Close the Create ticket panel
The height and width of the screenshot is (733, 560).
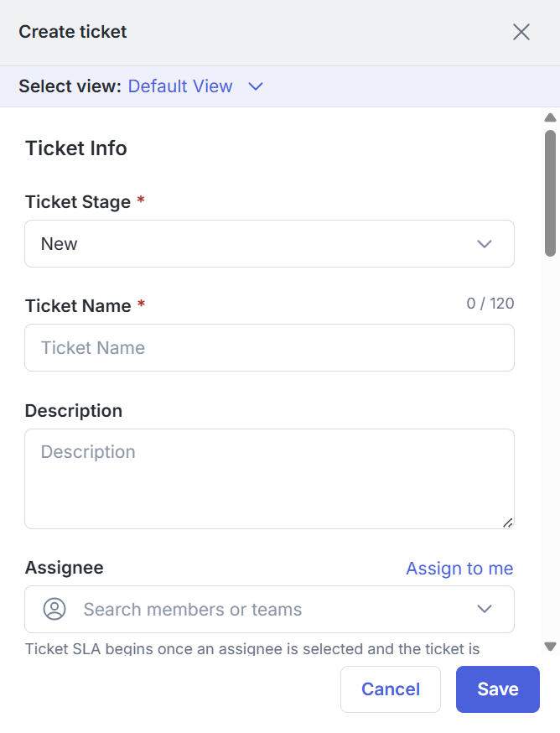point(521,32)
